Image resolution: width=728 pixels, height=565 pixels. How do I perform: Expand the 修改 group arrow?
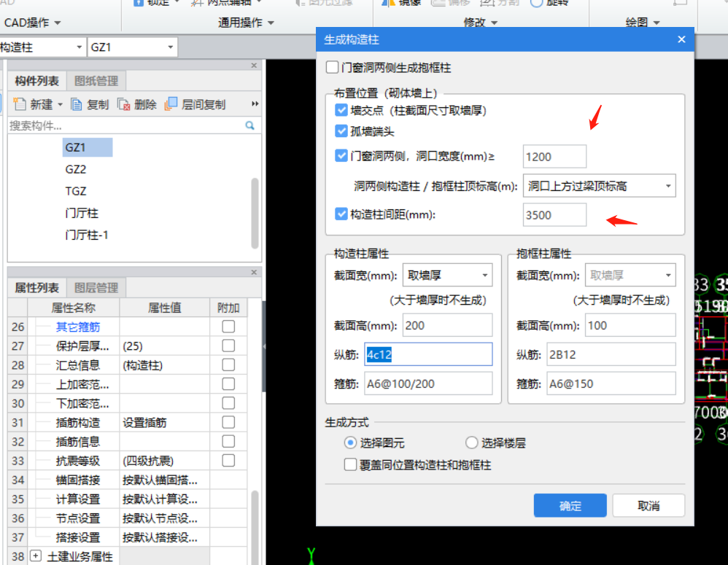[x=494, y=23]
